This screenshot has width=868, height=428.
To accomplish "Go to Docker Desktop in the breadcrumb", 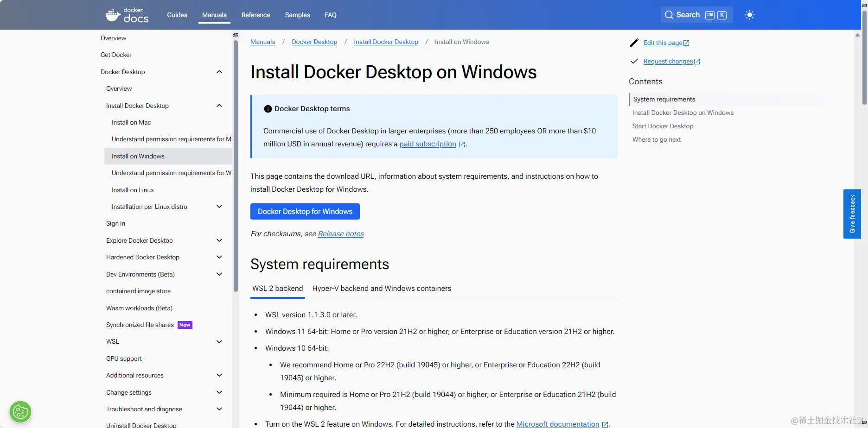I will (314, 42).
